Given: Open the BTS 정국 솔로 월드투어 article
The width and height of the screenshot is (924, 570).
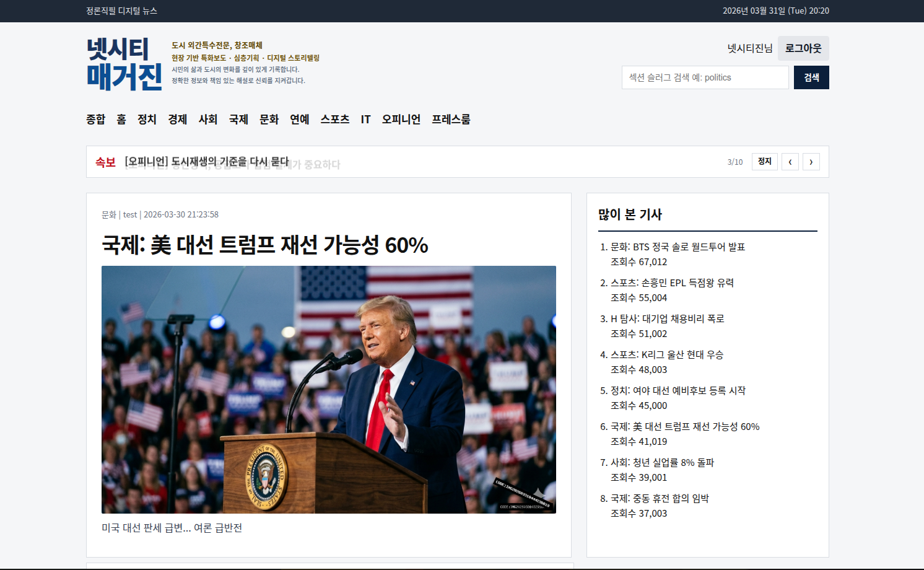Looking at the screenshot, I should (x=678, y=247).
